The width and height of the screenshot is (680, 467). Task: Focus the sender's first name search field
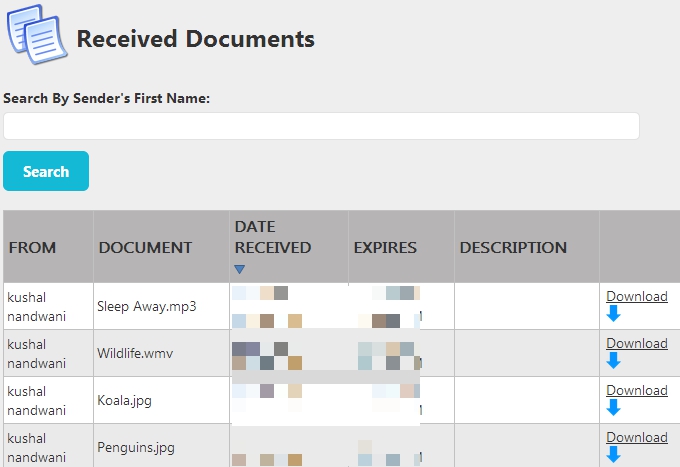coord(321,126)
